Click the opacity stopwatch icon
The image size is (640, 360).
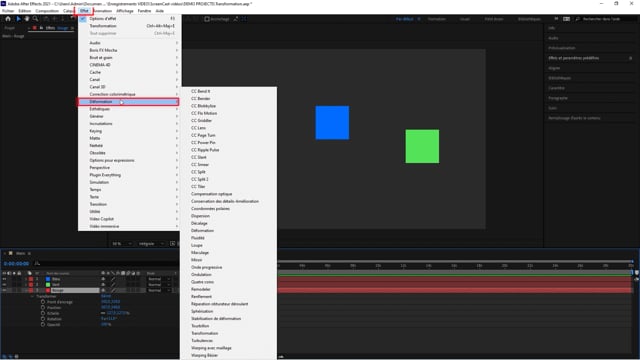tap(43, 324)
